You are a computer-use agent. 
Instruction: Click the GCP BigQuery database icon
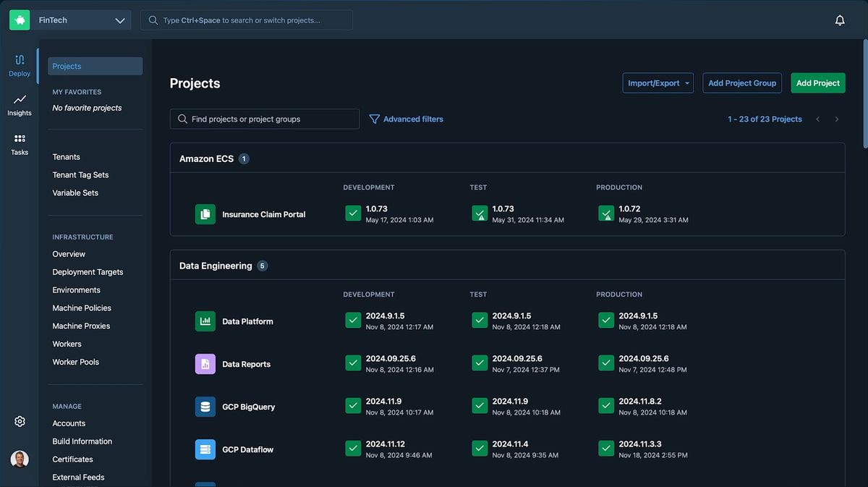click(205, 407)
